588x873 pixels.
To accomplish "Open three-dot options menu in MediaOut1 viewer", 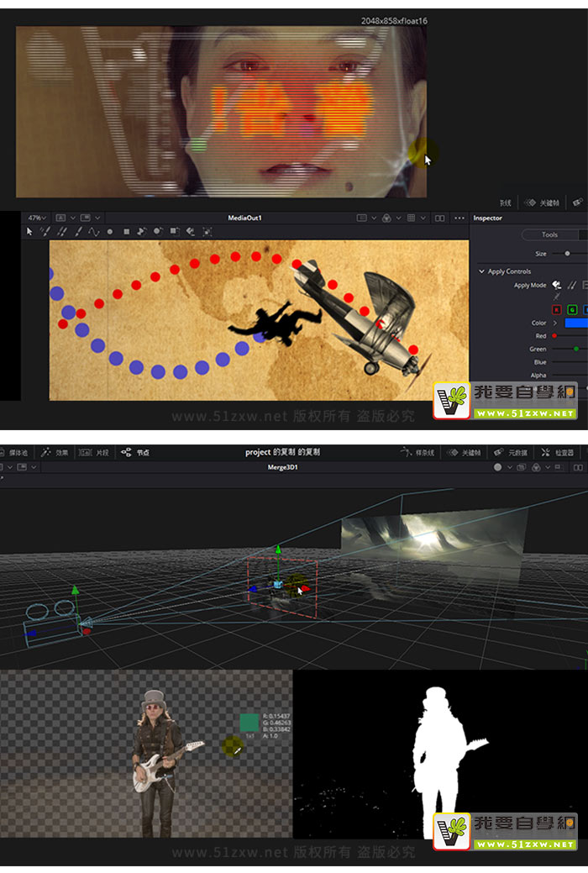I will point(459,218).
